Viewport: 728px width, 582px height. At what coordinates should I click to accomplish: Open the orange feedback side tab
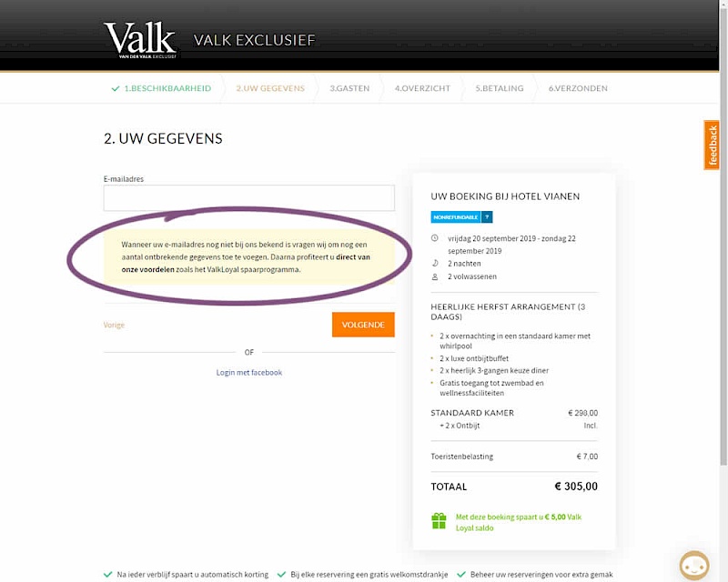[x=712, y=145]
